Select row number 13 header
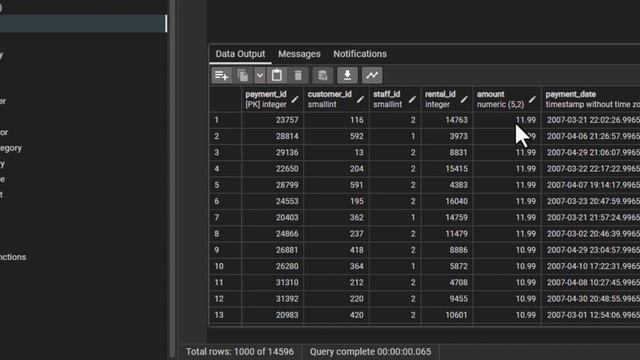The image size is (640, 360). click(225, 315)
